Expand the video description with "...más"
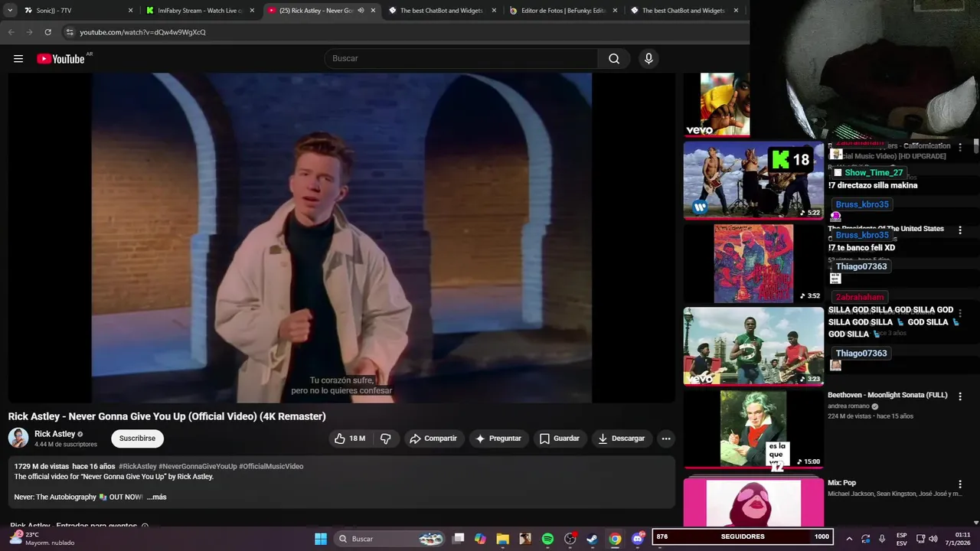This screenshot has width=980, height=551. 156,497
